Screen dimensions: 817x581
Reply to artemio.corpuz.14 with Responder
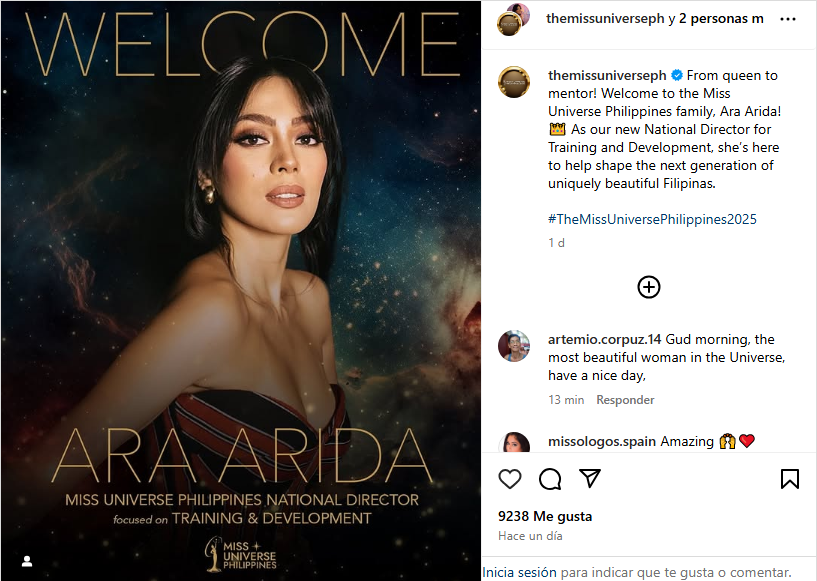point(625,400)
